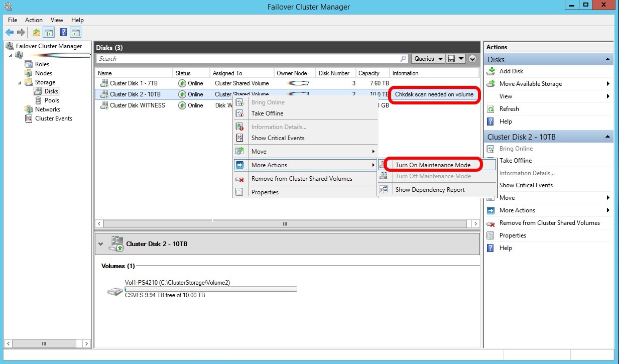Image resolution: width=619 pixels, height=364 pixels.
Task: Toggle the Show/Hide console tree toolbar icon
Action: 48,32
